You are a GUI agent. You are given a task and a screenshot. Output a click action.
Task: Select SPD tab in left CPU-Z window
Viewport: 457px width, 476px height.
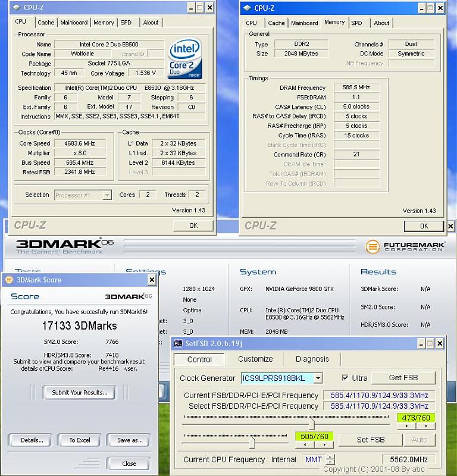pos(126,23)
